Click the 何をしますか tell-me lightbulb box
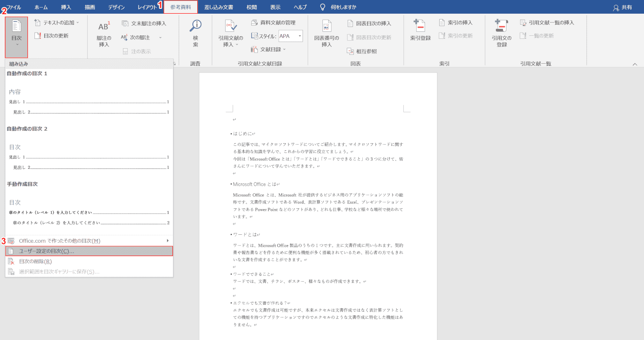 tap(338, 7)
